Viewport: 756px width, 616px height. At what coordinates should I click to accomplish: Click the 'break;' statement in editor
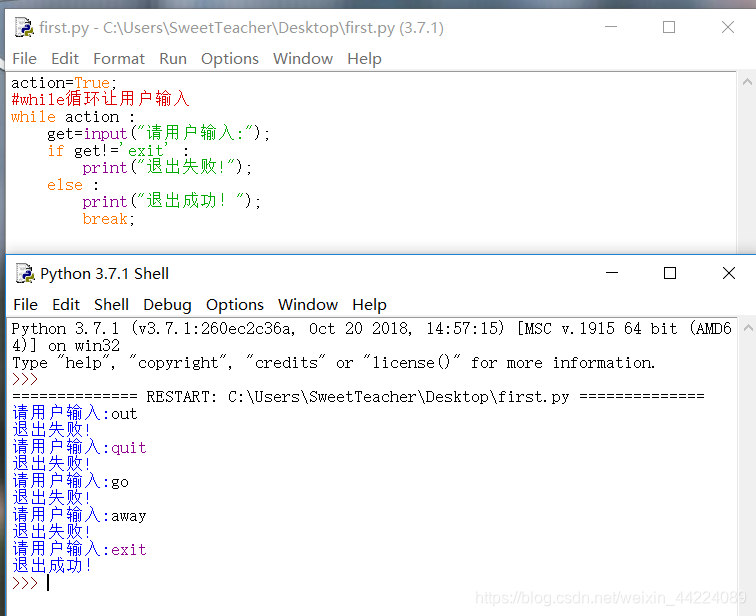coord(108,219)
